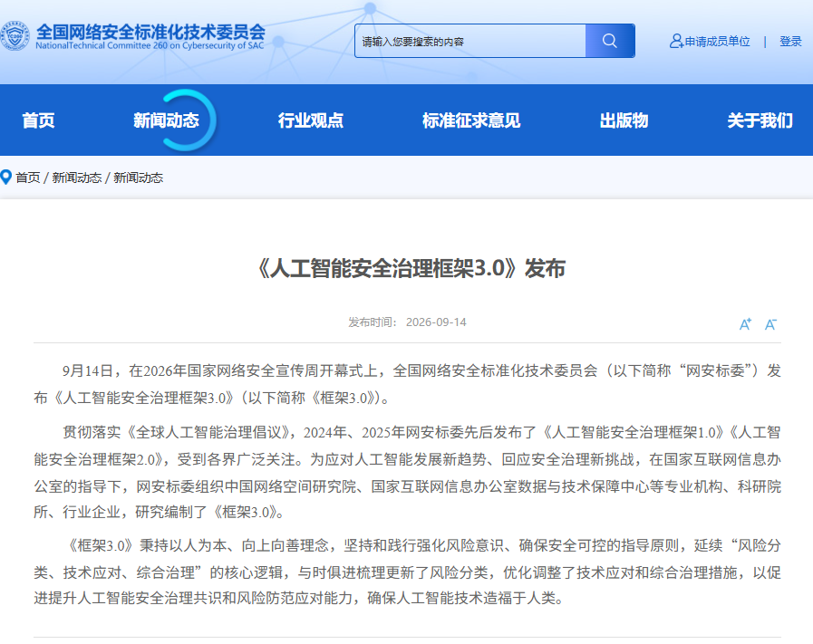Click the user icon beside 申请成员单位
813x644 pixels.
[x=676, y=41]
